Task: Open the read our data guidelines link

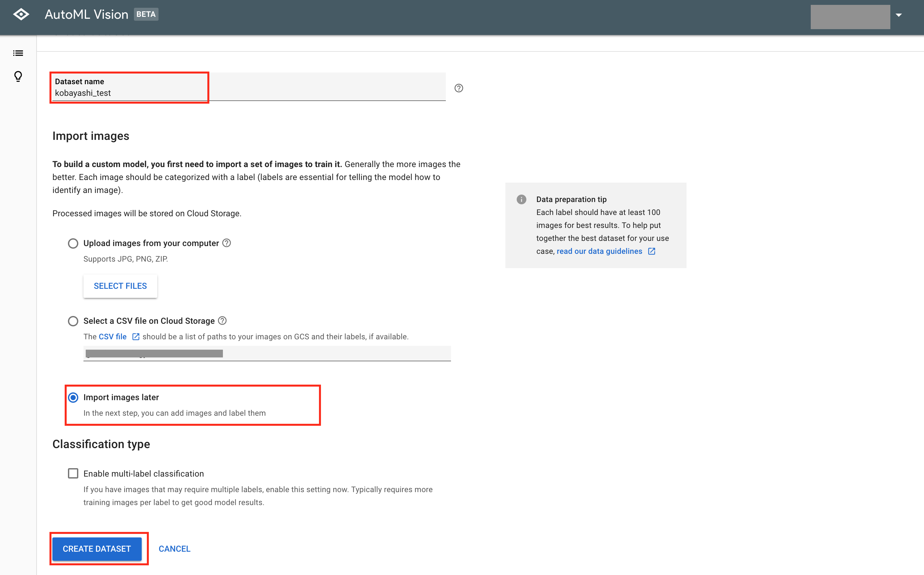Action: pos(599,251)
